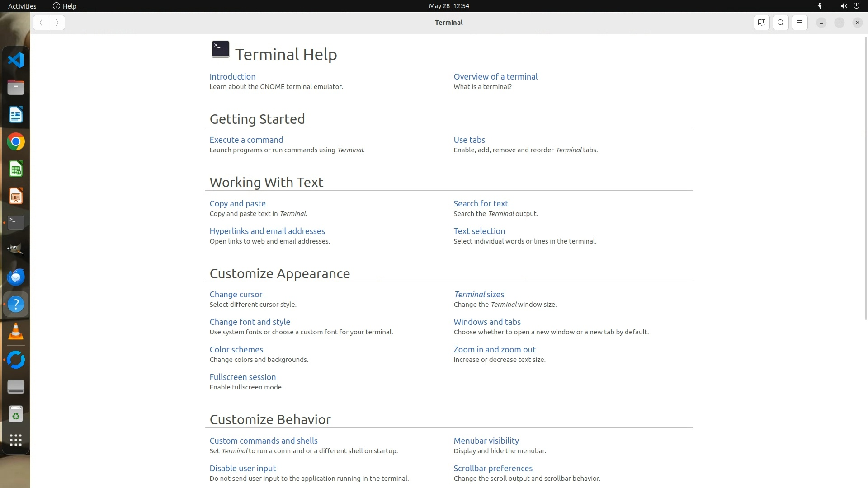Open the Terminal icon in the dock

pos(16,222)
